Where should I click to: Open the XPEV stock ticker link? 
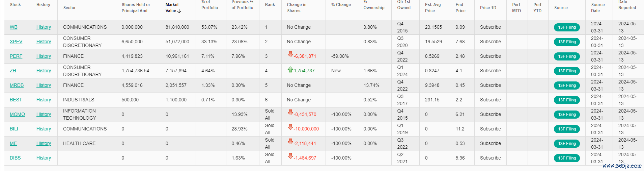16,42
